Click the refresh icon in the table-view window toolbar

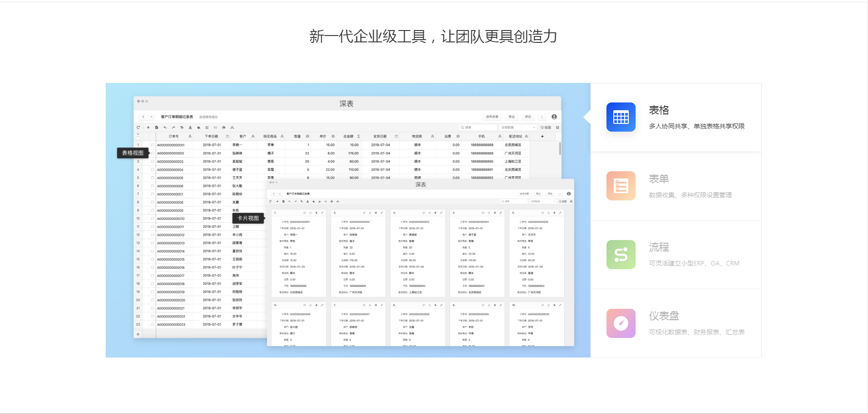pos(138,128)
